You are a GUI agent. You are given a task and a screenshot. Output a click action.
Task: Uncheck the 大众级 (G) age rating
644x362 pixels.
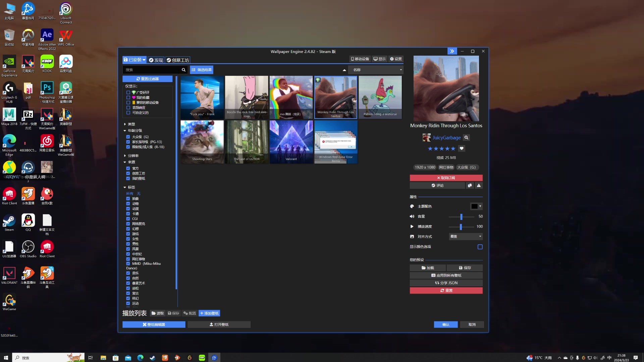(128, 137)
